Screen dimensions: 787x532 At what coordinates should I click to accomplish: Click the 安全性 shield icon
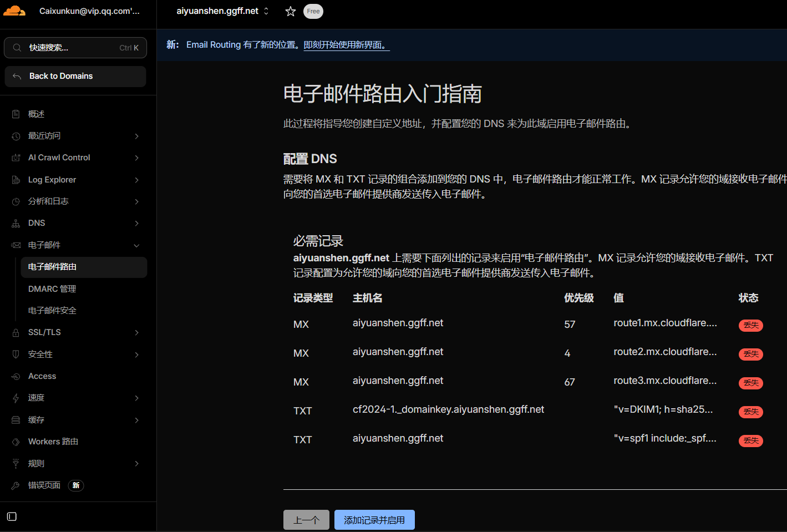tap(16, 354)
